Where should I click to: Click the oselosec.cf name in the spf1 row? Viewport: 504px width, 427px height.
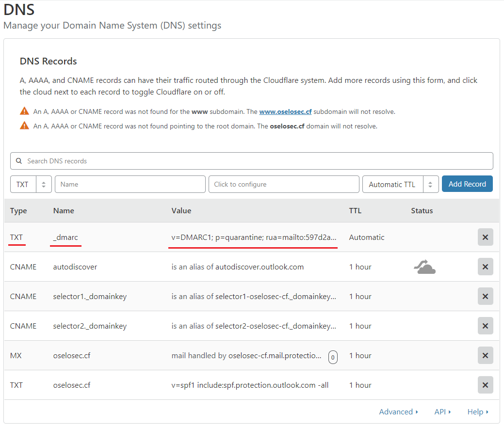point(72,385)
